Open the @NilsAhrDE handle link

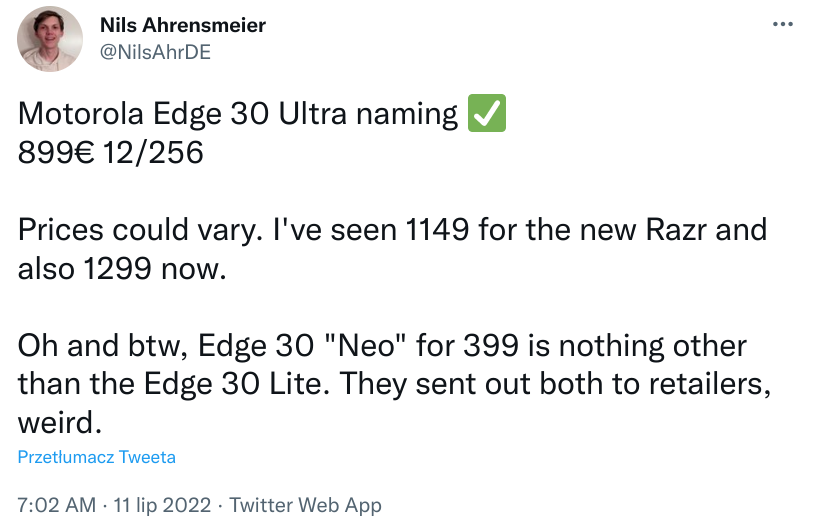pyautogui.click(x=155, y=52)
